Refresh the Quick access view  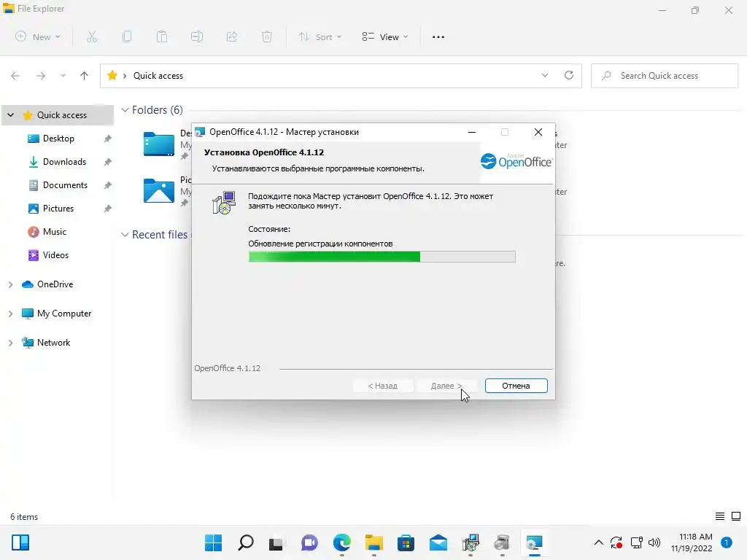pos(569,75)
